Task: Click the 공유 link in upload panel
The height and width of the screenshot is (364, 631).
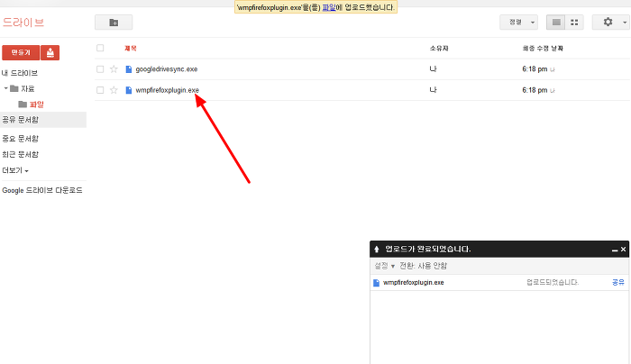Action: pos(617,282)
